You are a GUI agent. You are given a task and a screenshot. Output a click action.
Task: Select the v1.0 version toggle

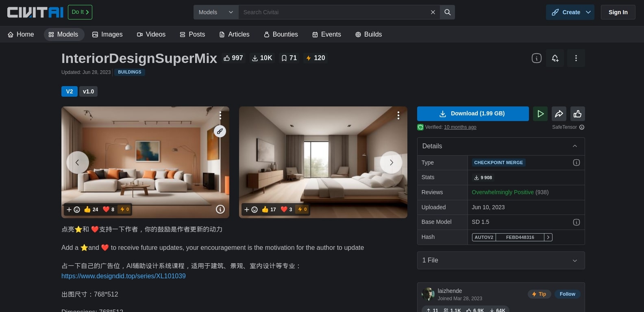88,91
